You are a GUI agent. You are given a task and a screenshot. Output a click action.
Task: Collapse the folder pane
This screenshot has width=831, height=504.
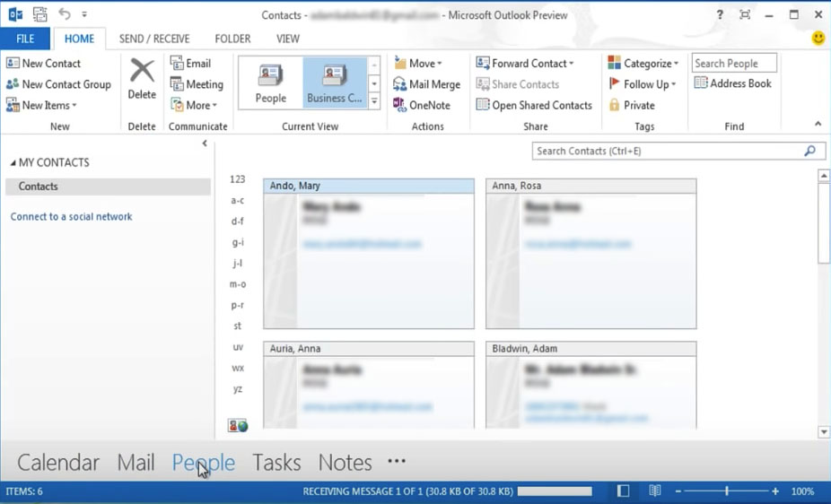pyautogui.click(x=205, y=143)
